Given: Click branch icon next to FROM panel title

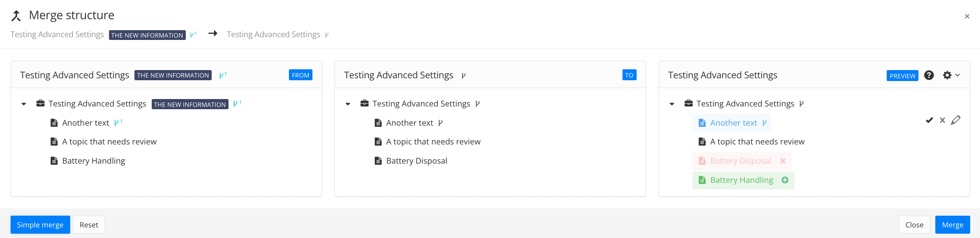Looking at the screenshot, I should [222, 75].
